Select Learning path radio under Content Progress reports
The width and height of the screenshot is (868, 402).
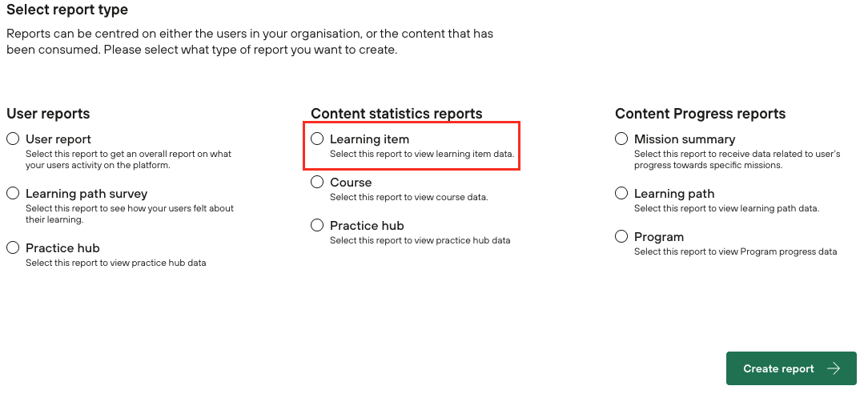coord(621,194)
